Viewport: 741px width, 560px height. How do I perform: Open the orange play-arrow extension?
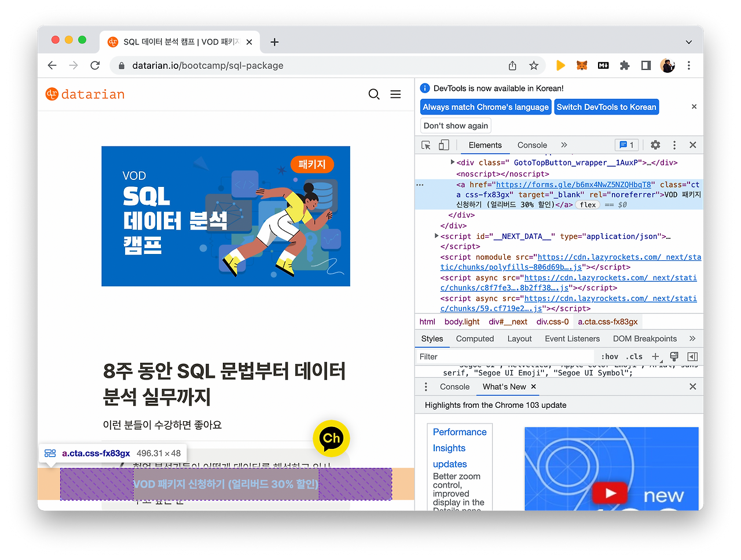(x=560, y=65)
